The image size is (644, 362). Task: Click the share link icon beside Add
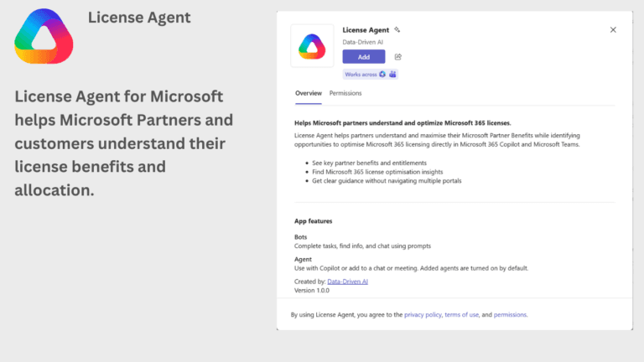click(398, 57)
